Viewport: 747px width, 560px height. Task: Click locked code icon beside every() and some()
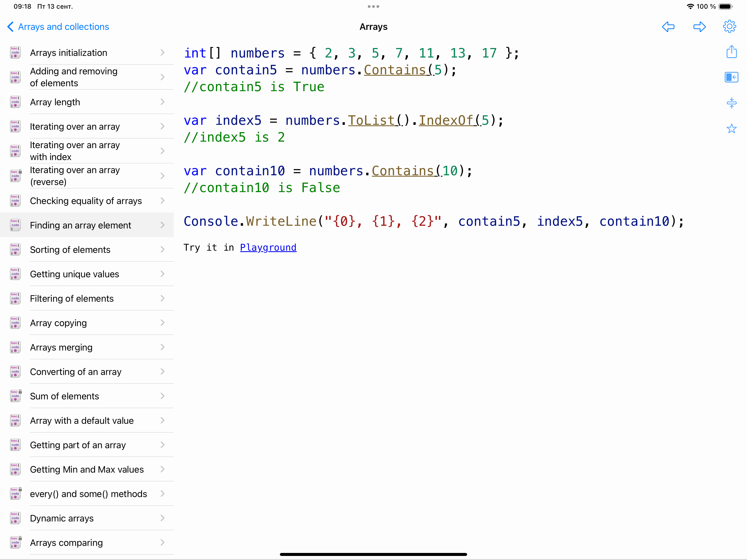coord(15,494)
